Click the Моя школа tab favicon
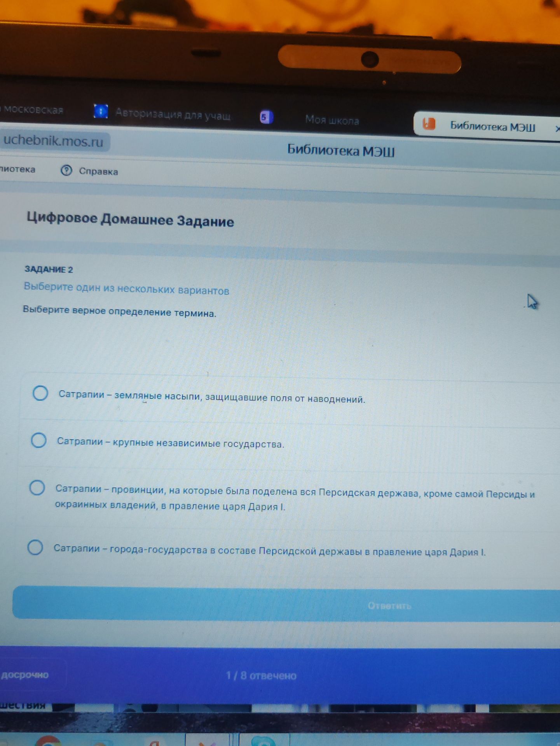 [266, 117]
